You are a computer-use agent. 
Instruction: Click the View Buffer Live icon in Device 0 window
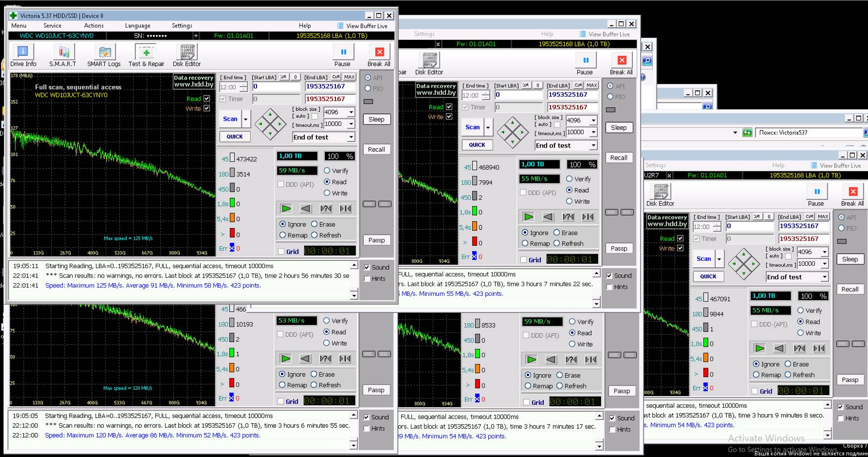pyautogui.click(x=340, y=26)
